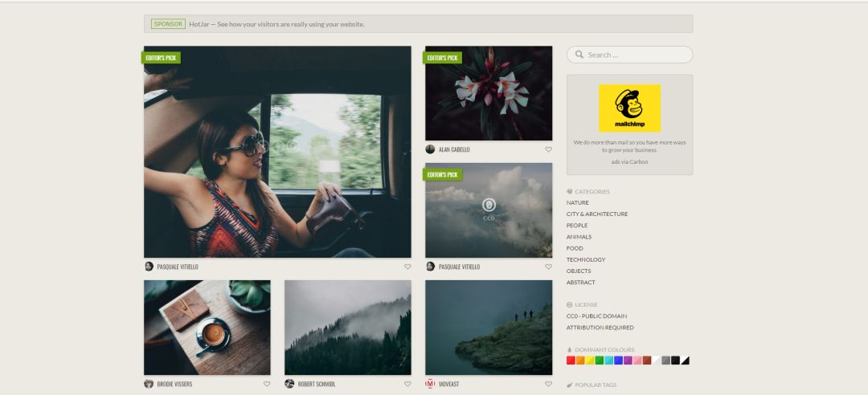Click the search magnifier icon
Viewport: 868px width, 395px height.
point(579,55)
